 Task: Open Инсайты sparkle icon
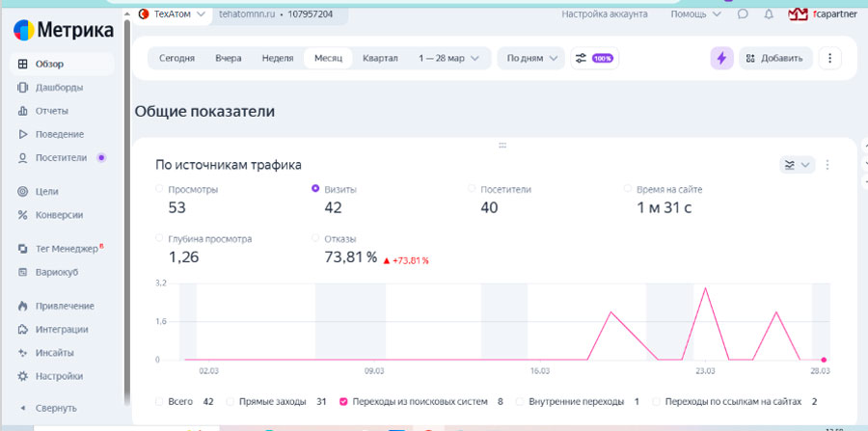pyautogui.click(x=23, y=353)
